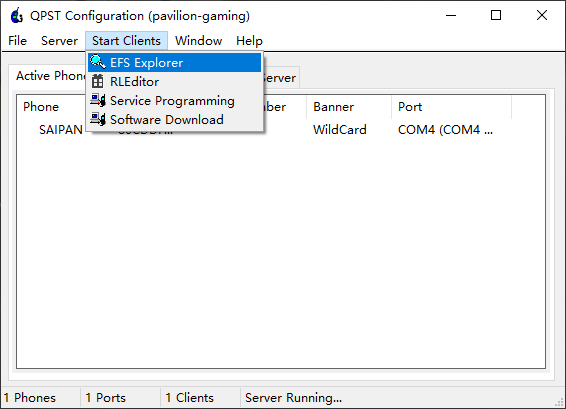Collapse the Start Clients menu
Screen dimensions: 566x409
(126, 41)
